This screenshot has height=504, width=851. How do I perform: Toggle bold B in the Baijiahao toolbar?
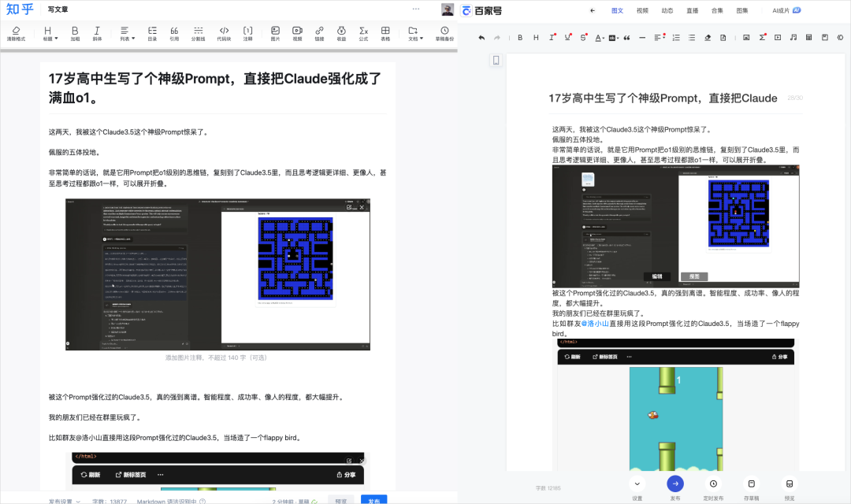pos(520,38)
